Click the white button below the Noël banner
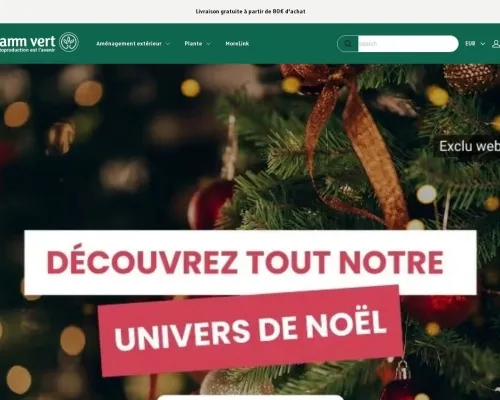This screenshot has width=500, height=400. pos(250,397)
